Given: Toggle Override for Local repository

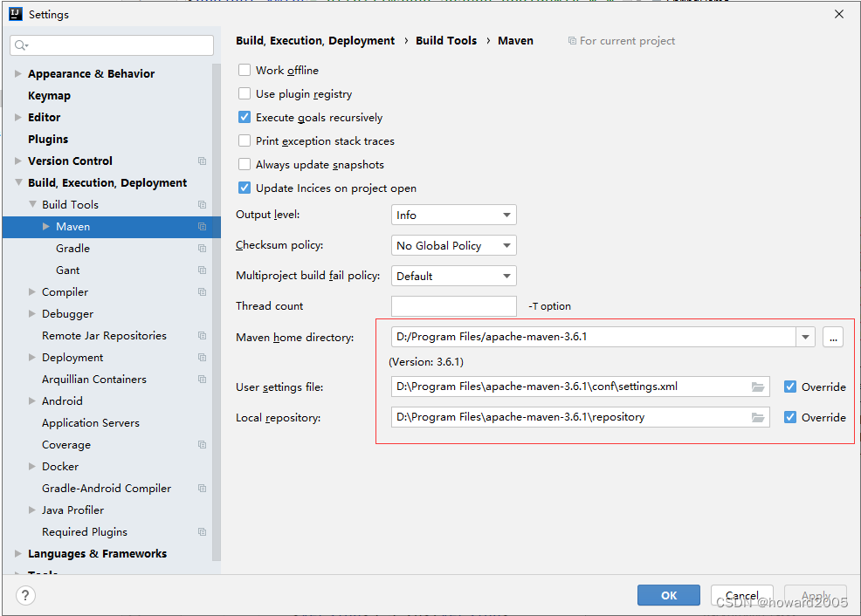Looking at the screenshot, I should [790, 417].
